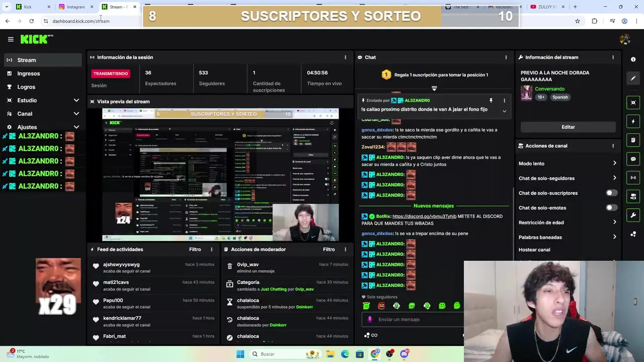Click the infinity icon below message box
This screenshot has height=362, width=644.
coord(374,335)
